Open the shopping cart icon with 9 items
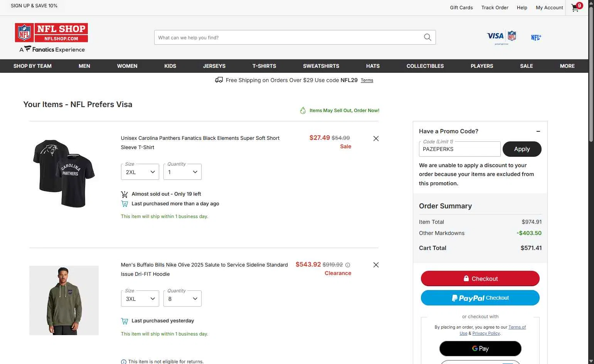The width and height of the screenshot is (594, 364). tap(577, 7)
